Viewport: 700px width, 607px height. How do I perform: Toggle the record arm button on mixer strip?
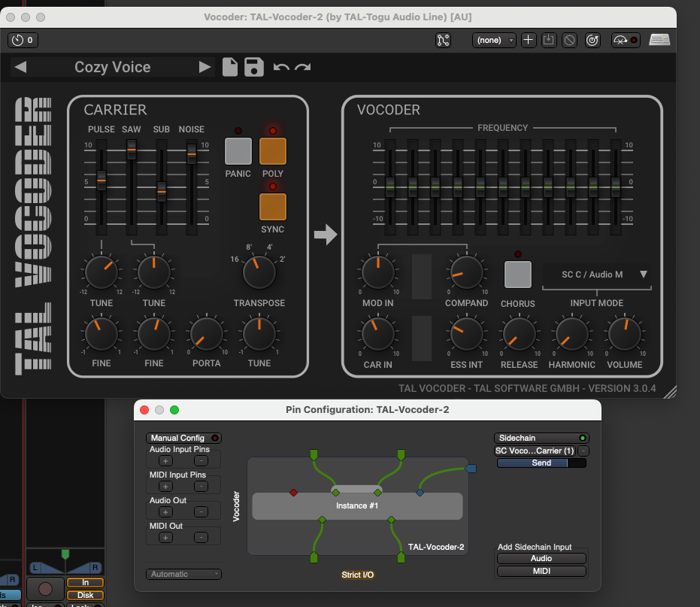pos(45,589)
